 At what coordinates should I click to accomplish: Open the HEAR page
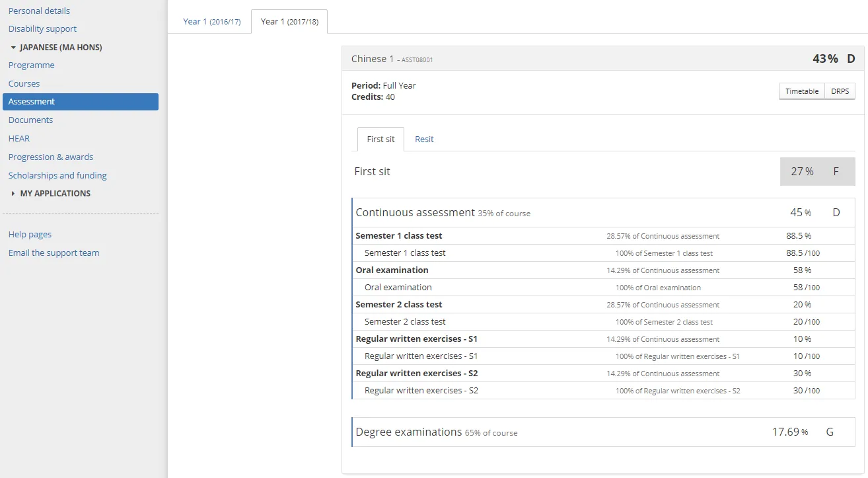[18, 138]
